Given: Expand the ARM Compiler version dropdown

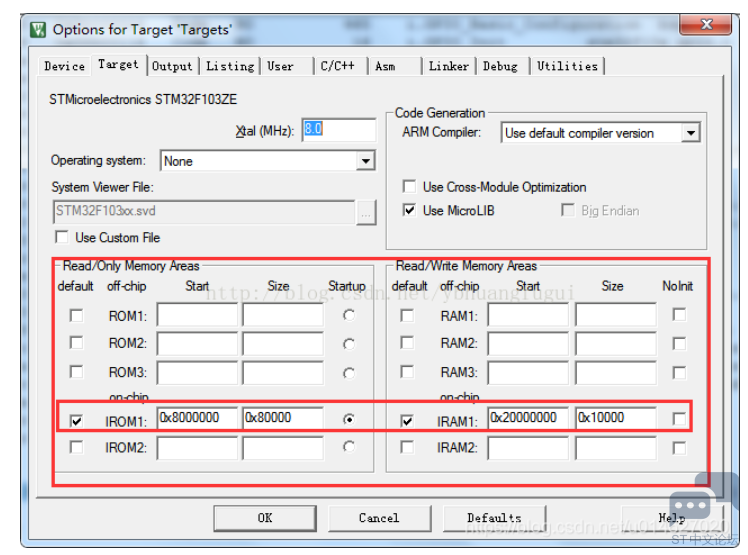Looking at the screenshot, I should pyautogui.click(x=600, y=133).
